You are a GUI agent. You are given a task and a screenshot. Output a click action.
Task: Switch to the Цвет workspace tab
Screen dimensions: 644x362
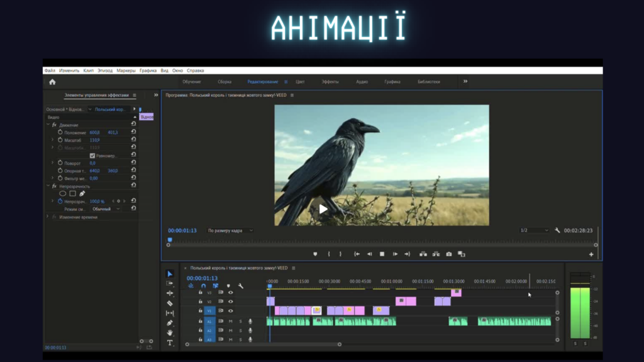tap(300, 82)
